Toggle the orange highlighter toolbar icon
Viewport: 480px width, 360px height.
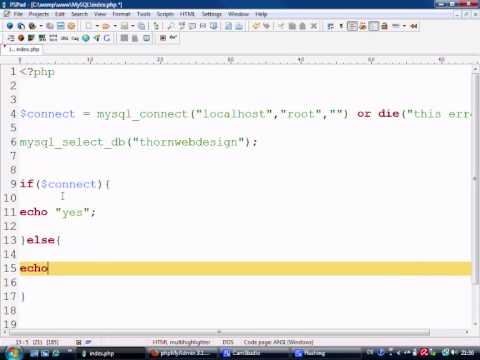click(x=363, y=26)
